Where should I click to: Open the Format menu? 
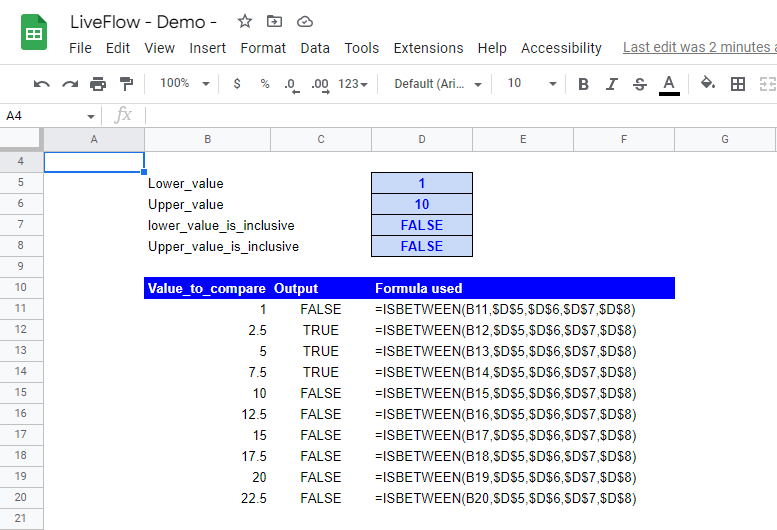tap(263, 48)
